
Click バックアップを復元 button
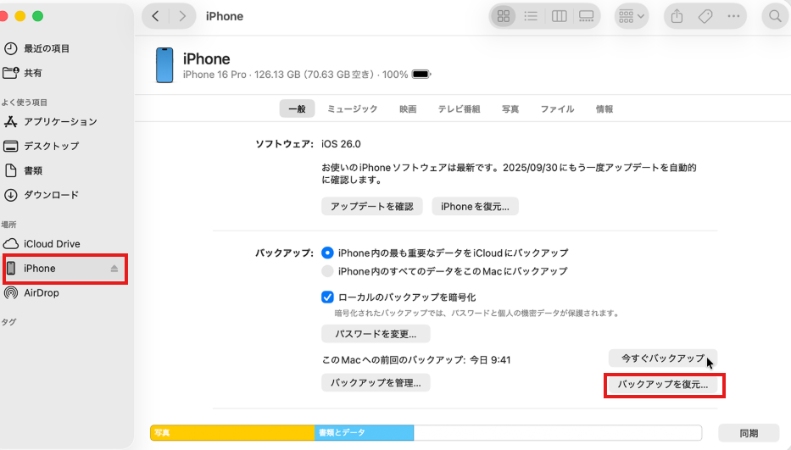tap(663, 384)
